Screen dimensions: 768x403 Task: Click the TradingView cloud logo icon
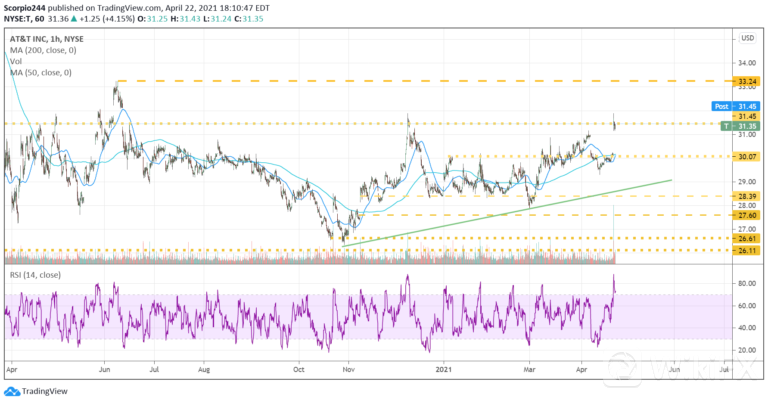11,392
